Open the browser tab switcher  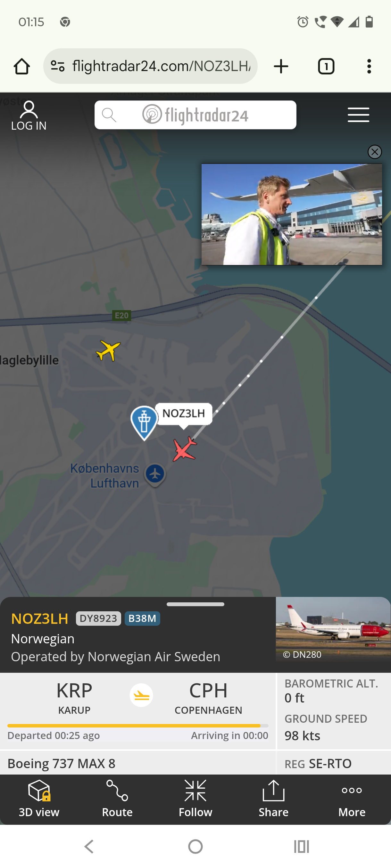tap(326, 66)
